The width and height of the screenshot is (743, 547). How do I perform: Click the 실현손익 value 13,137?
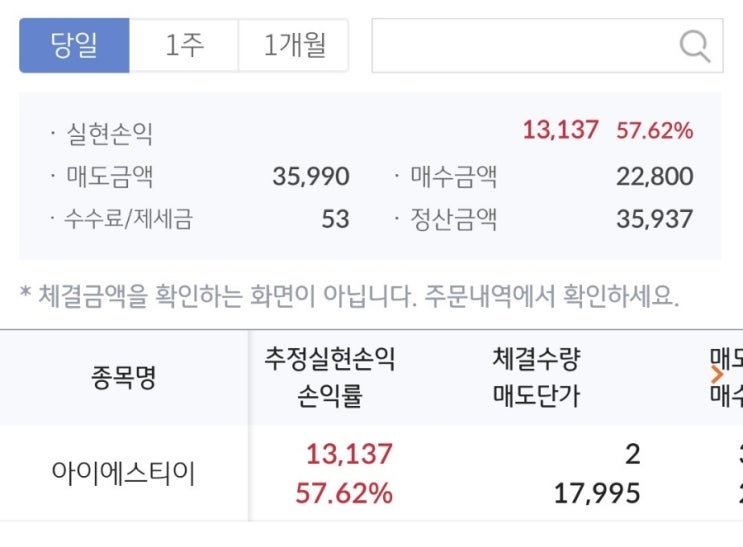560,130
